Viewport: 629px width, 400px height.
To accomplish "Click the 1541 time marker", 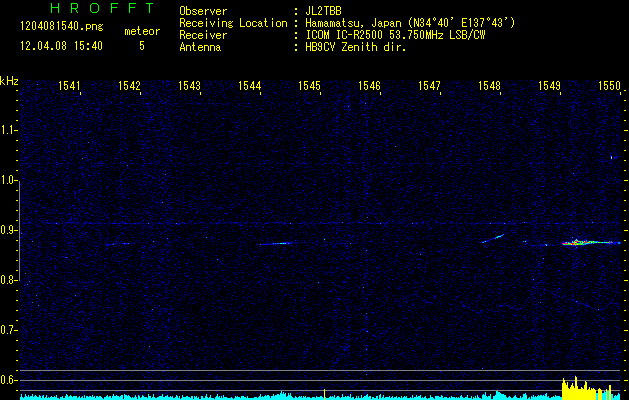I will tap(70, 87).
